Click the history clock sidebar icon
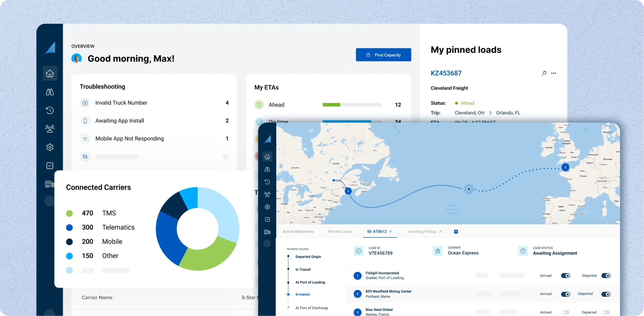 pyautogui.click(x=50, y=110)
